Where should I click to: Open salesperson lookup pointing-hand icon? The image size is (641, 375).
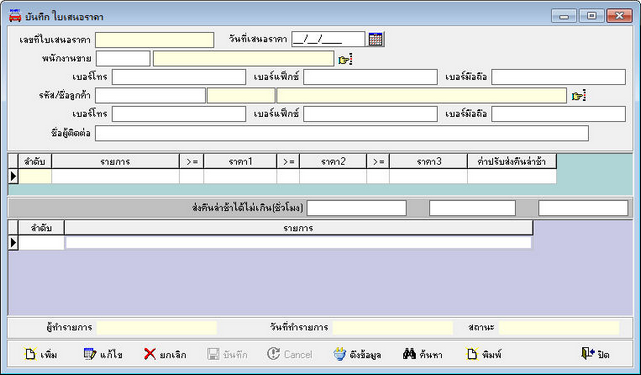[345, 59]
